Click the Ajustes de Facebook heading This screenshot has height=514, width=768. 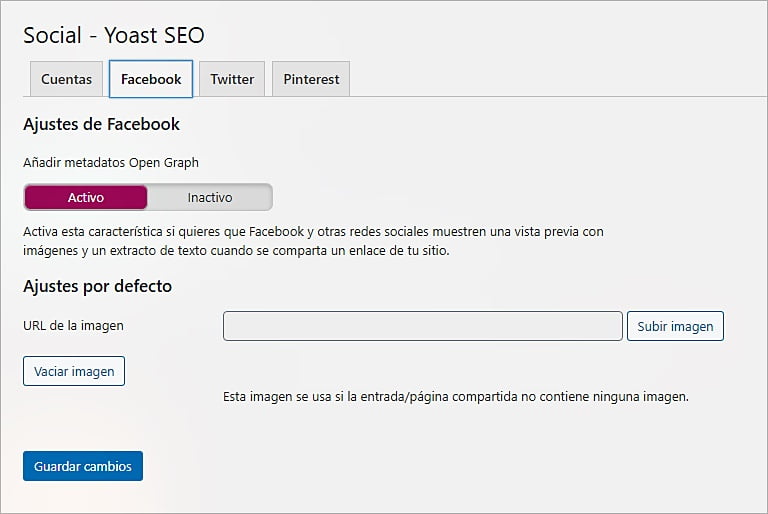click(x=101, y=125)
